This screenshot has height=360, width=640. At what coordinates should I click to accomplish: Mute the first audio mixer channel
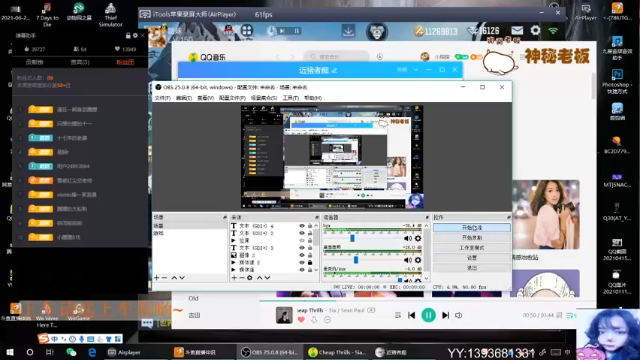[x=407, y=238]
